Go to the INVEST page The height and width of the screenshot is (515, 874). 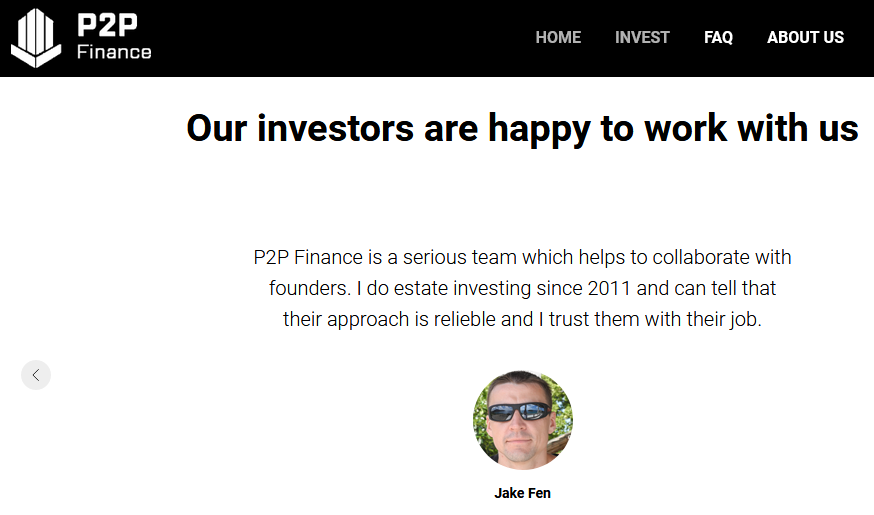(x=642, y=38)
